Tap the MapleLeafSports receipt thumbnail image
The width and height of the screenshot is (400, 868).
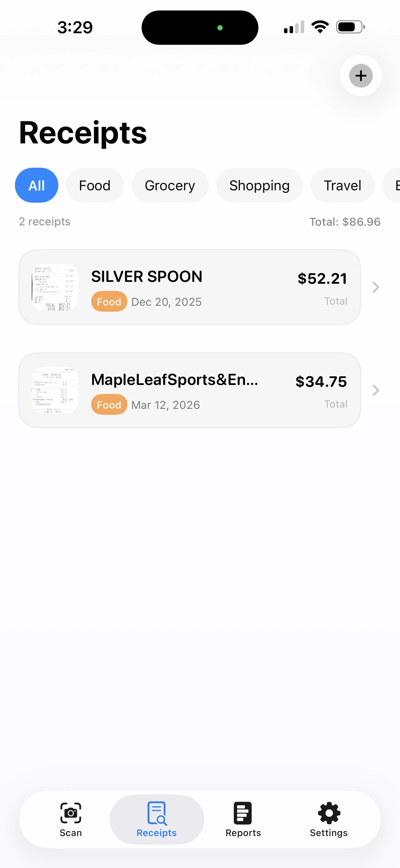coord(55,390)
